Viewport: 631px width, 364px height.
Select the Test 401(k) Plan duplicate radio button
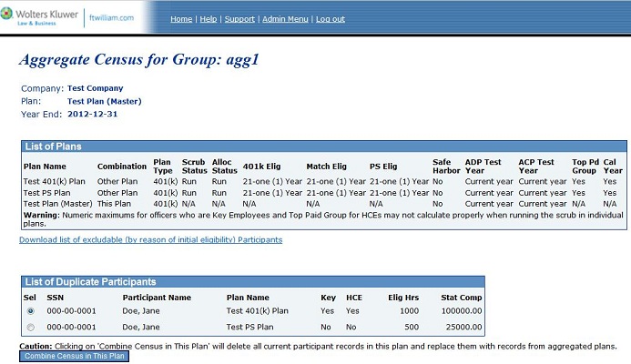31,311
